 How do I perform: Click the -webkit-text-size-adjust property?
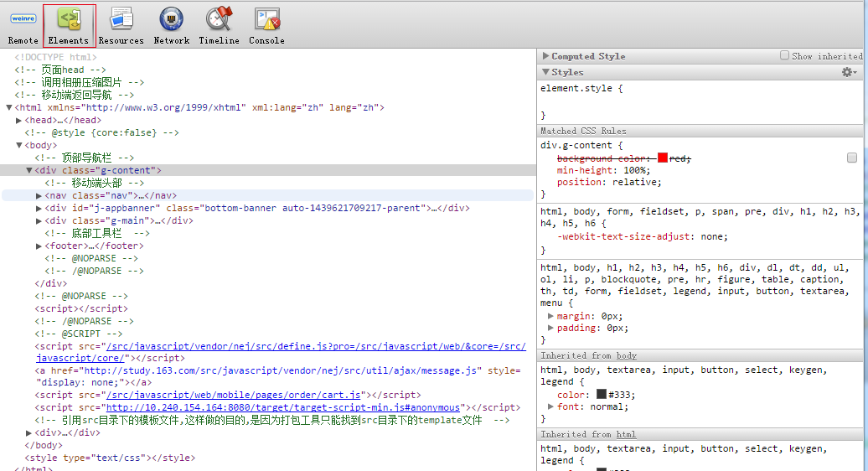pyautogui.click(x=642, y=236)
